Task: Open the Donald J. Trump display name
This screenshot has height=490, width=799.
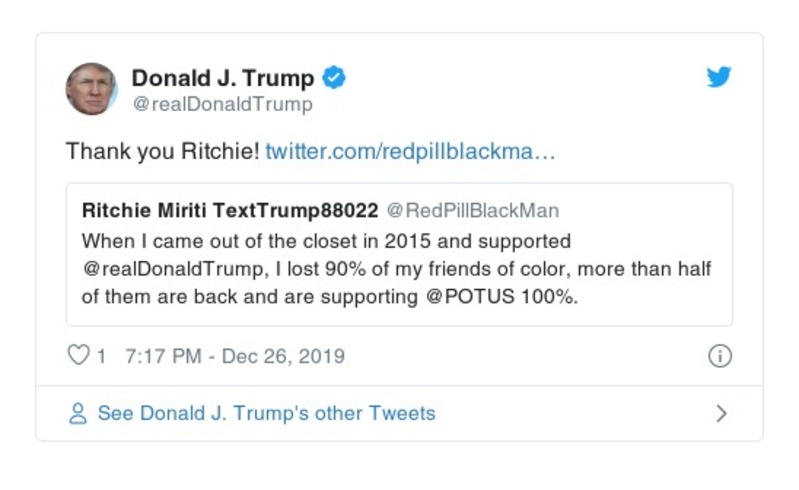Action: point(223,78)
